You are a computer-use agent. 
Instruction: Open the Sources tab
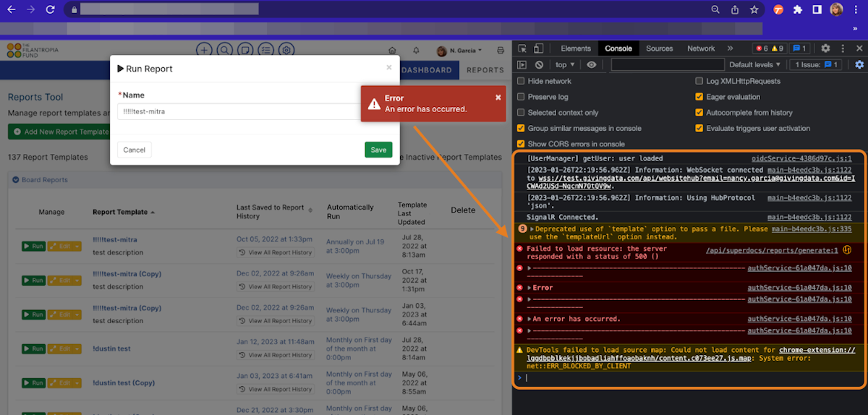pos(660,48)
